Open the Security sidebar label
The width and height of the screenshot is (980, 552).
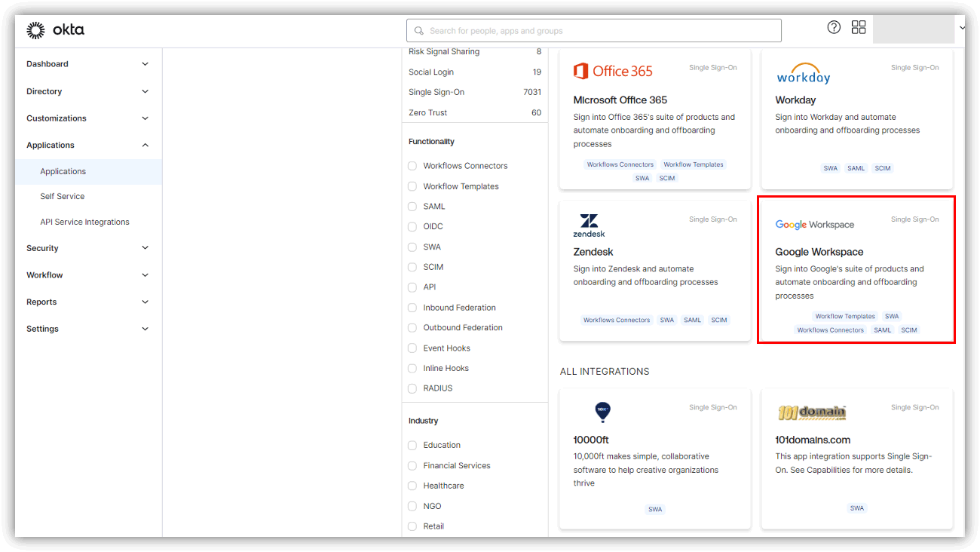(x=42, y=248)
